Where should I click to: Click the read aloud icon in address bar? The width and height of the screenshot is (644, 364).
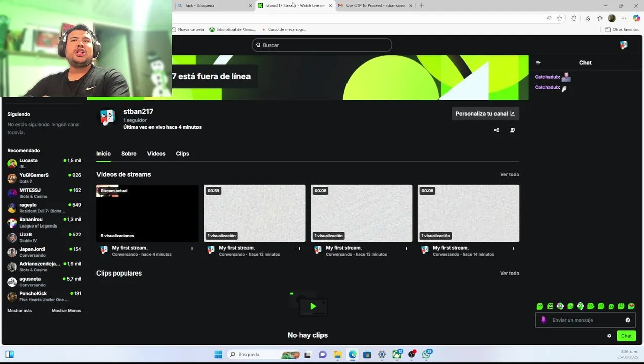coord(549,18)
